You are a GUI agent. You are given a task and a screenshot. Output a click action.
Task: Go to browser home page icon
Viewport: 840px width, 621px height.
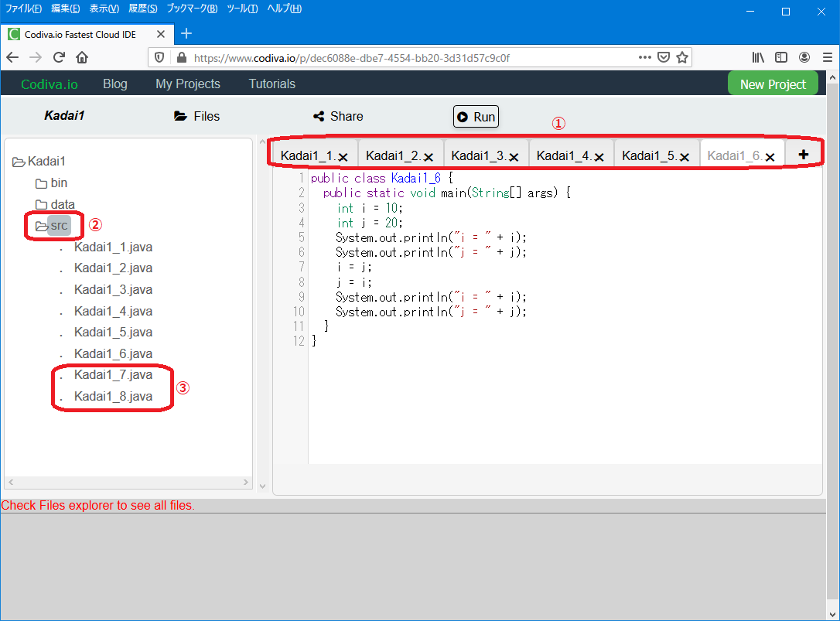click(82, 57)
